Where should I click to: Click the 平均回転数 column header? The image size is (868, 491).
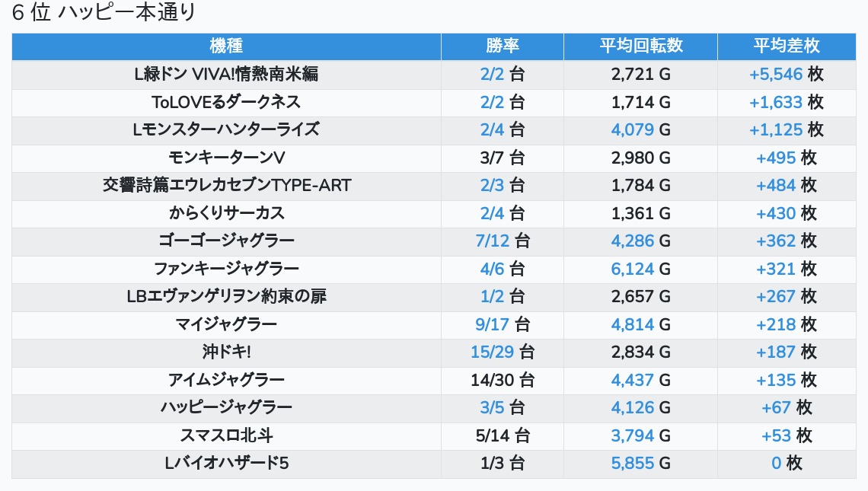pyautogui.click(x=640, y=46)
